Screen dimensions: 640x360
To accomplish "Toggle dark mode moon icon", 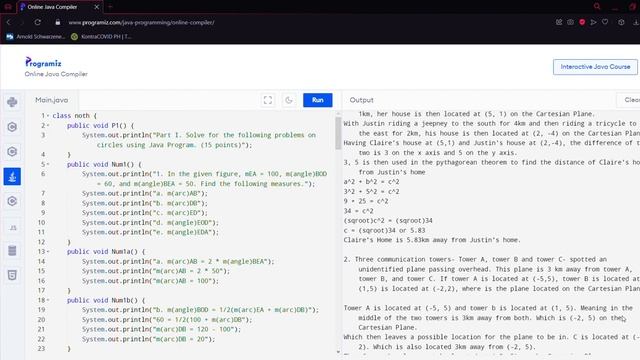I will [x=289, y=100].
